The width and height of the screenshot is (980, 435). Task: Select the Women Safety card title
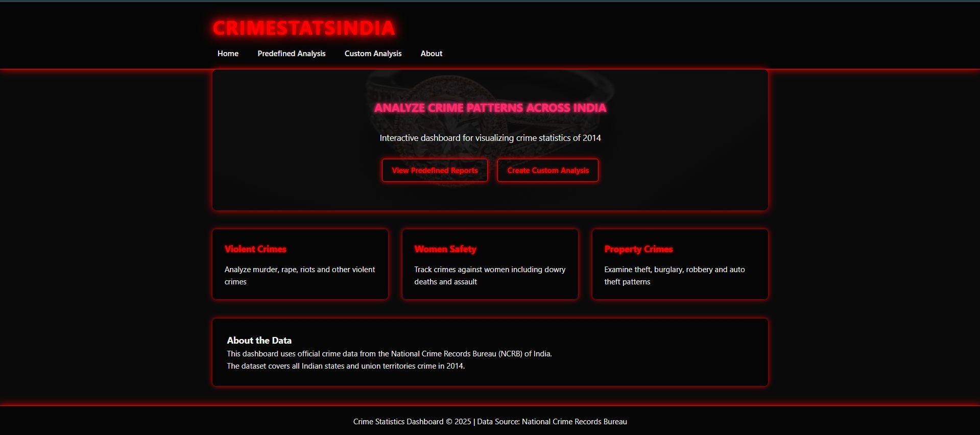tap(445, 249)
